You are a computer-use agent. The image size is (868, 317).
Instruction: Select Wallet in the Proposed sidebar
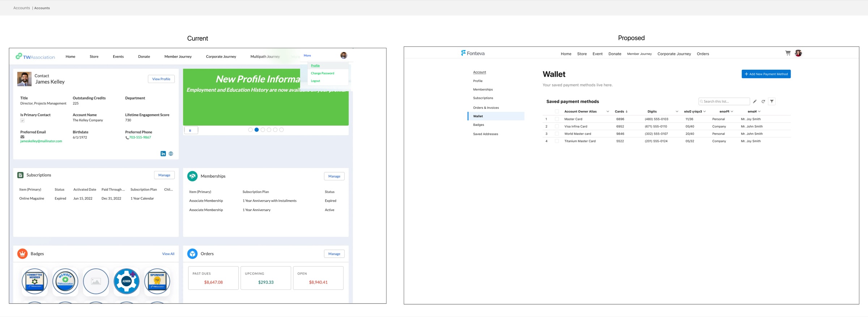(x=496, y=116)
